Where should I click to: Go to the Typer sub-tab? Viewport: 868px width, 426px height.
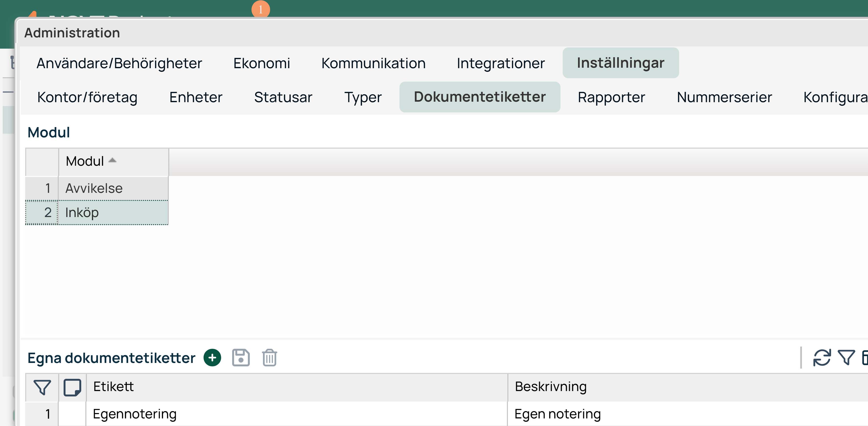[x=363, y=97]
